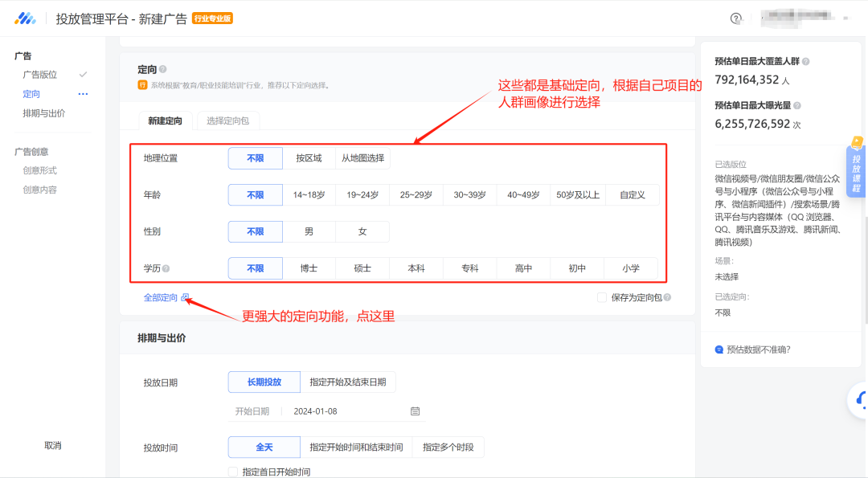Viewport: 868px width, 478px height.
Task: Click the 取消 button
Action: (53, 445)
